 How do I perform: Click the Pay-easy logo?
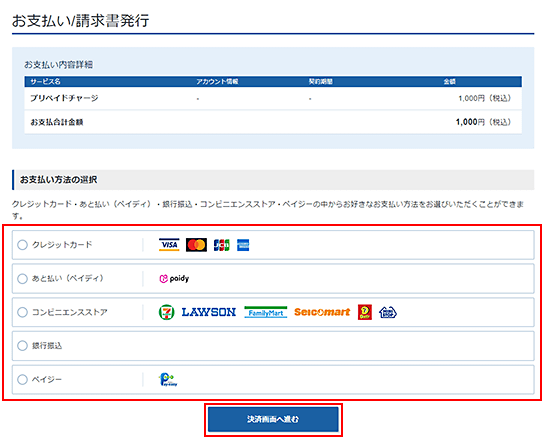pos(168,380)
